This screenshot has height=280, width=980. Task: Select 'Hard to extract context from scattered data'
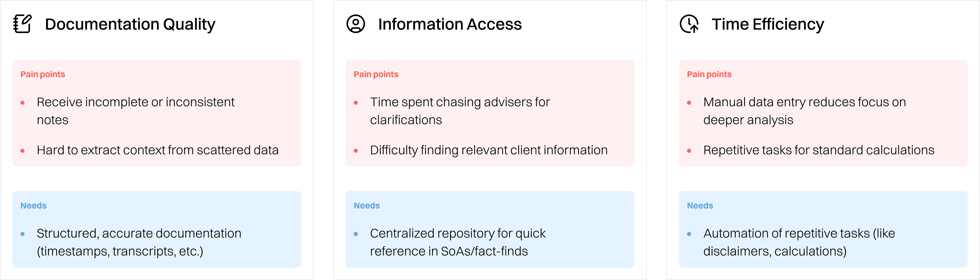(157, 150)
